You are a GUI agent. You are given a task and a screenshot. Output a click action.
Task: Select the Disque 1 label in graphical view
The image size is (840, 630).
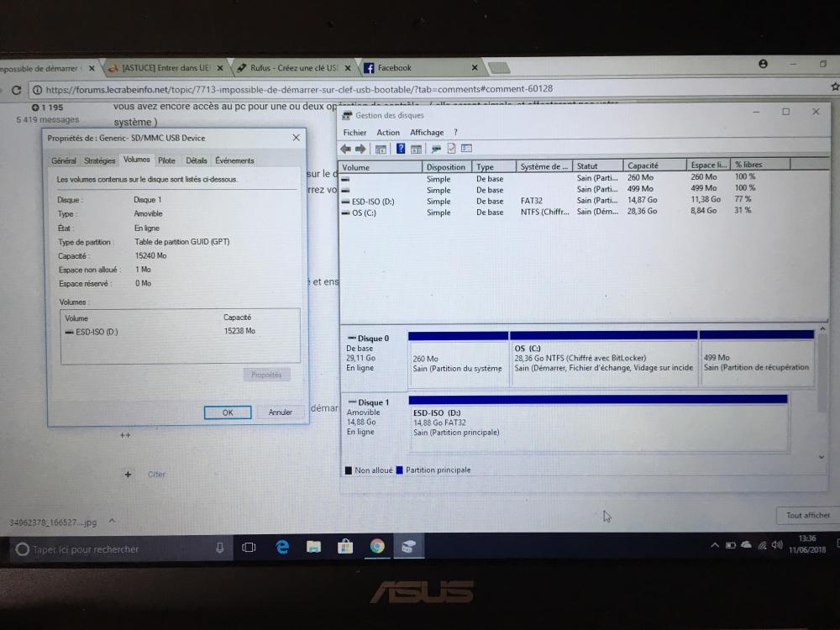tap(374, 402)
